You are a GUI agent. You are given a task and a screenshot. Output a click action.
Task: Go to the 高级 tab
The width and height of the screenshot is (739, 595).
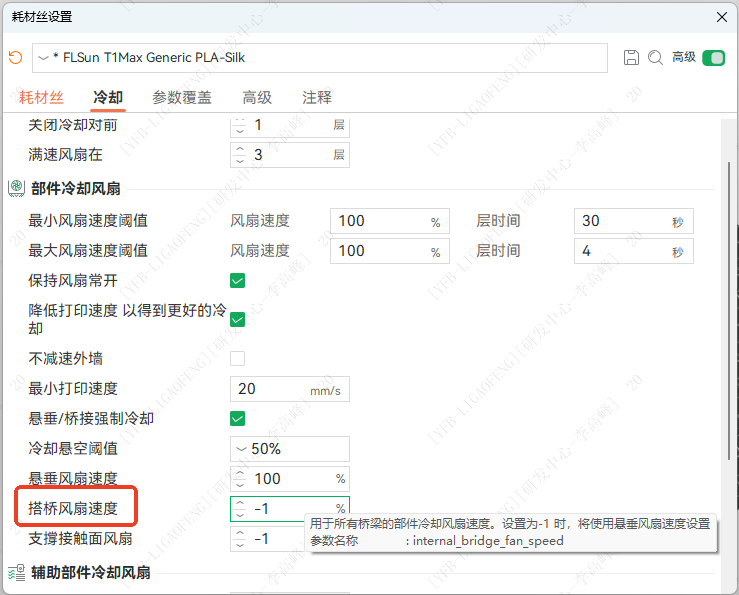click(257, 98)
